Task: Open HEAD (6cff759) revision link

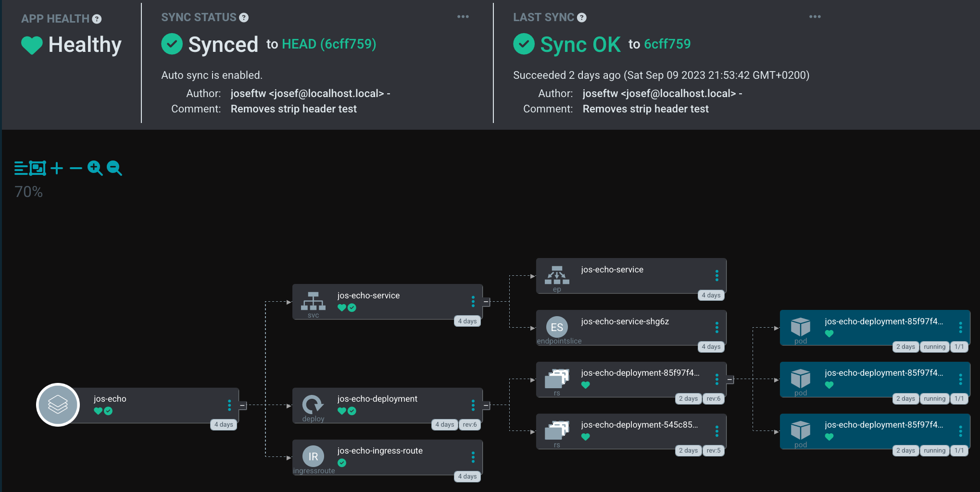Action: click(329, 44)
